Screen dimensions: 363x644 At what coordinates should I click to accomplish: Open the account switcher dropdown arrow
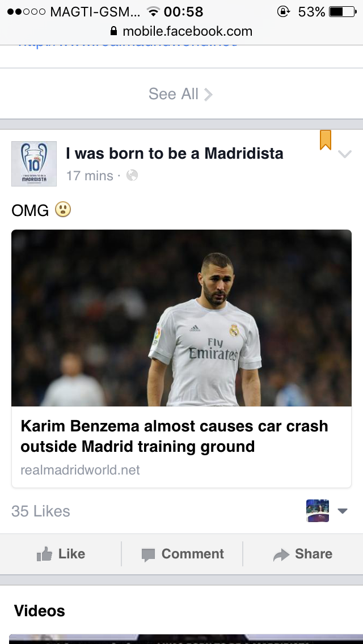(x=342, y=511)
